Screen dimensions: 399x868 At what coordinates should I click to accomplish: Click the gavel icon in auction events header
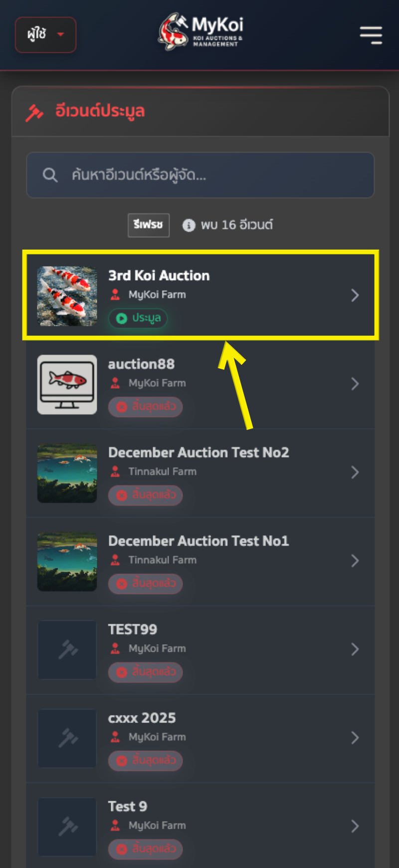coord(34,113)
